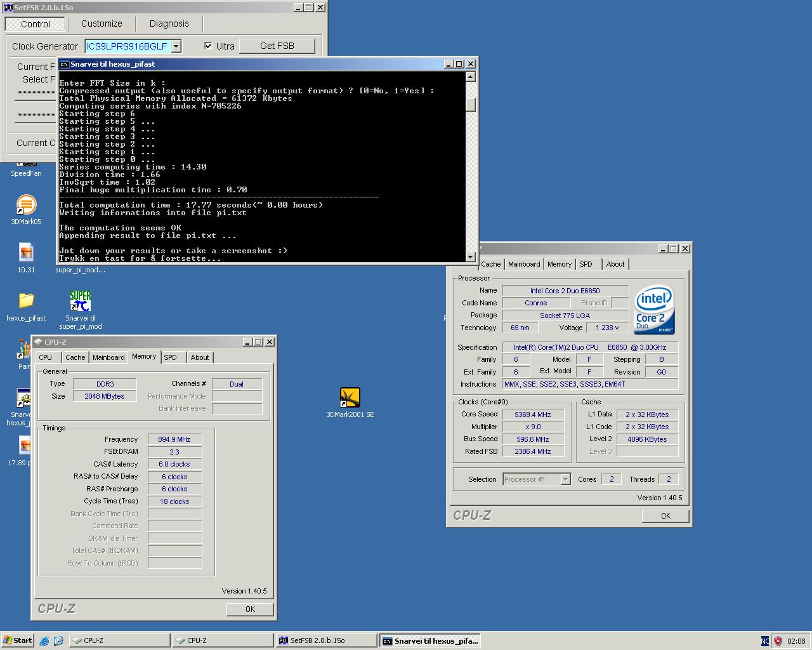This screenshot has width=812, height=650.
Task: Click the CAS# Latency value 6.0 clocks
Action: point(174,464)
